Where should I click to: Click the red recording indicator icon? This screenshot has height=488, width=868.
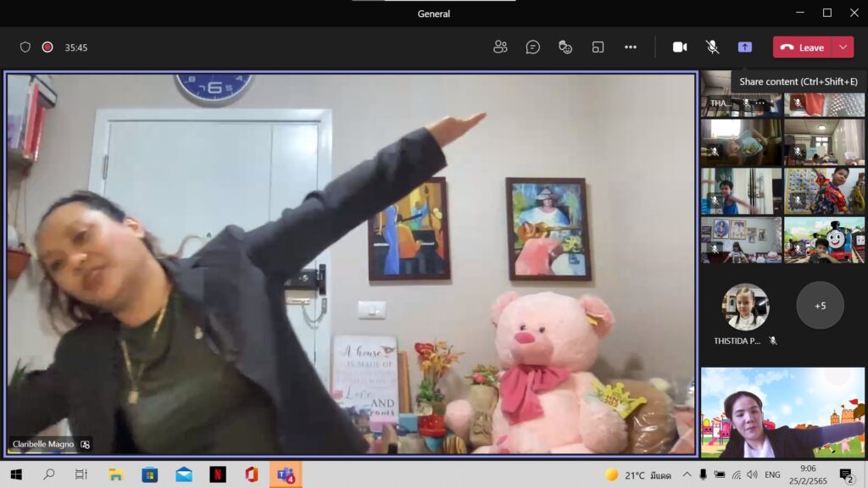tap(47, 47)
